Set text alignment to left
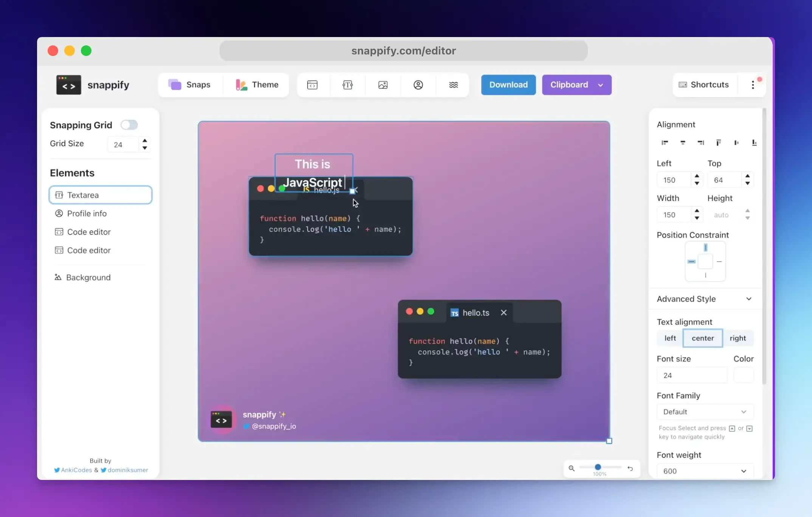 [670, 338]
